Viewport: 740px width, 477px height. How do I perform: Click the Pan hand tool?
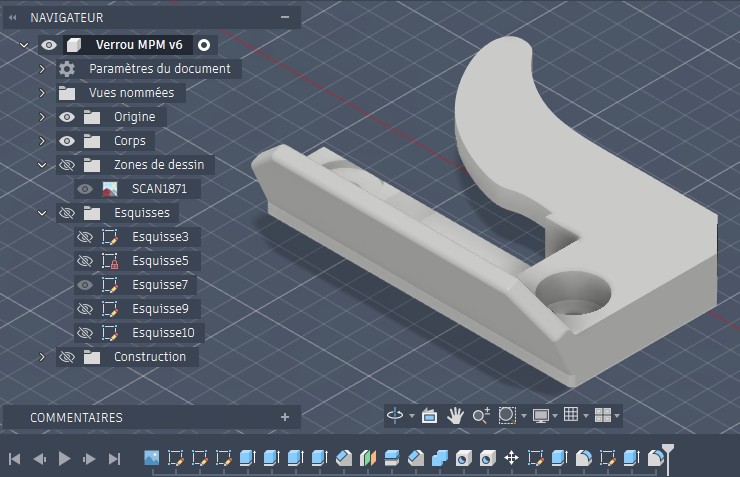click(x=455, y=415)
